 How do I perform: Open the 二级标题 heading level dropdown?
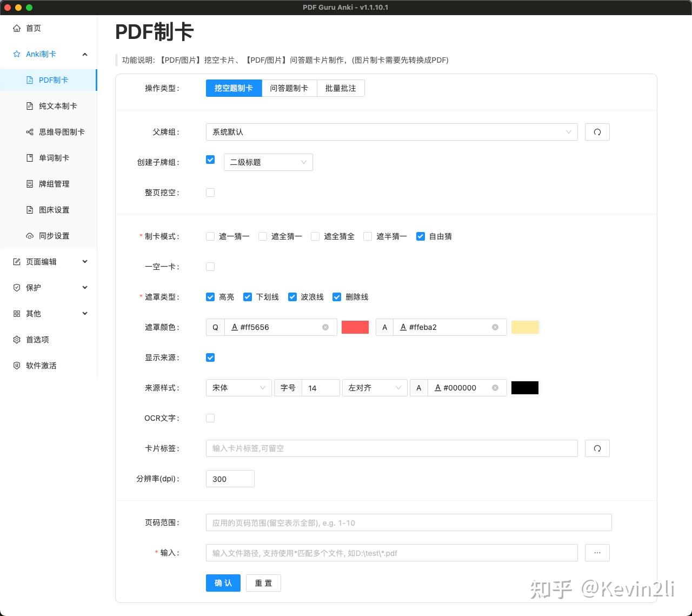point(268,162)
